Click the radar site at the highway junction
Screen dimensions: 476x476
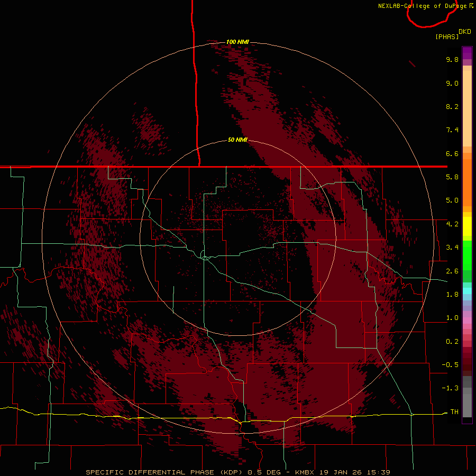(205, 258)
